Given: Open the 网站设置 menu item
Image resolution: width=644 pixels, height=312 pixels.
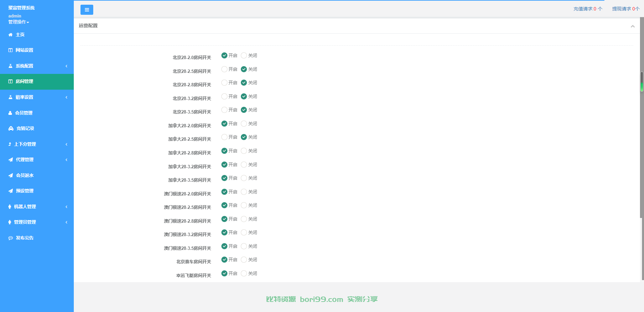Looking at the screenshot, I should [37, 50].
